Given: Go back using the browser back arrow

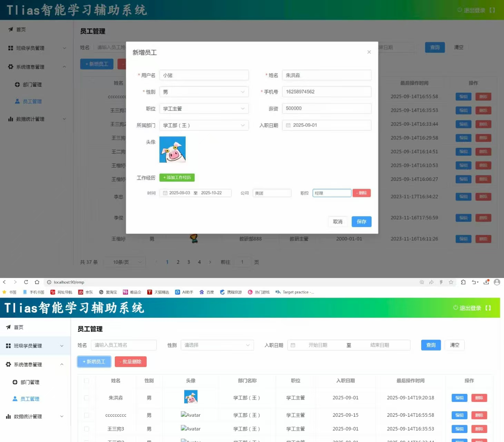Looking at the screenshot, I should [4, 282].
